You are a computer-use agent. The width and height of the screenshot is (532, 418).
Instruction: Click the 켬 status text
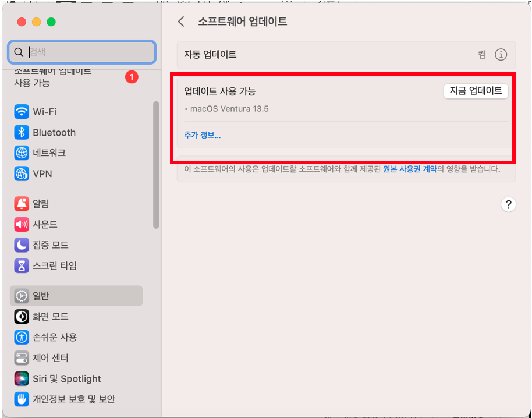point(482,55)
